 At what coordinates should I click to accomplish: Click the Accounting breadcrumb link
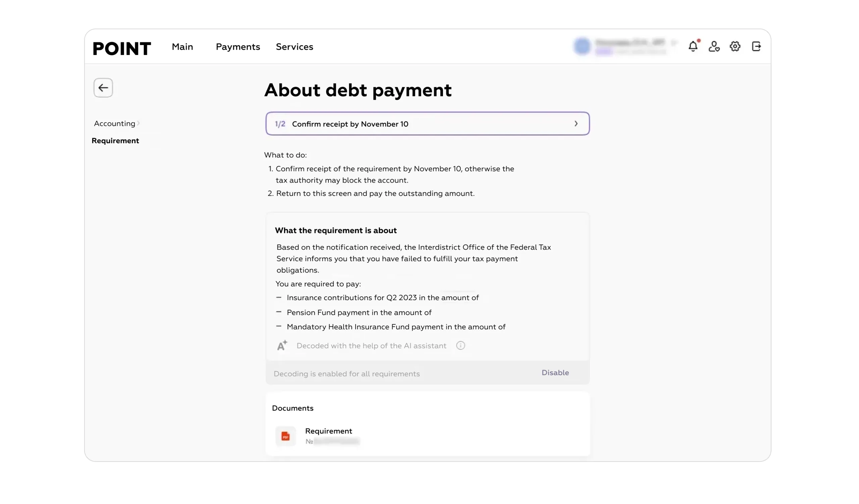[114, 123]
